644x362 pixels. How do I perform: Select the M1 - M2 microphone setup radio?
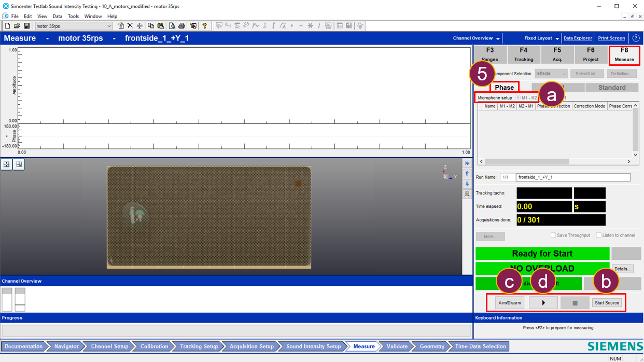(518, 98)
